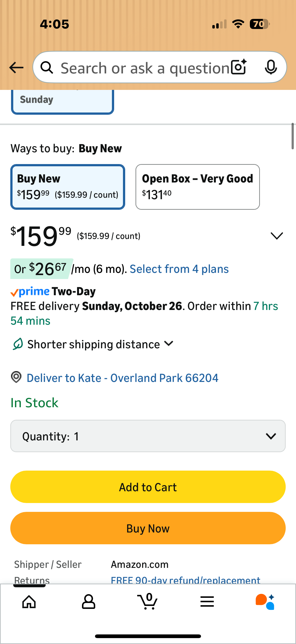
Task: Tap the back arrow icon
Action: point(16,68)
